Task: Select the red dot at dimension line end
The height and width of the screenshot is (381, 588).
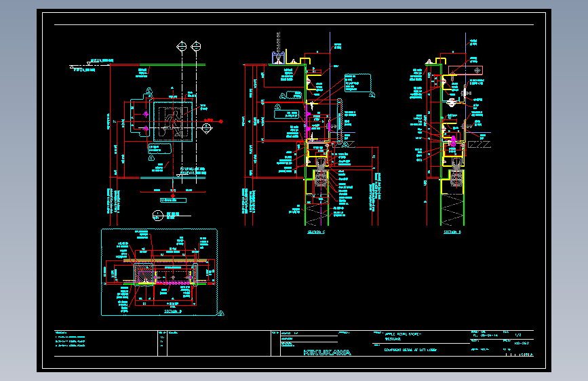Action: click(x=221, y=121)
